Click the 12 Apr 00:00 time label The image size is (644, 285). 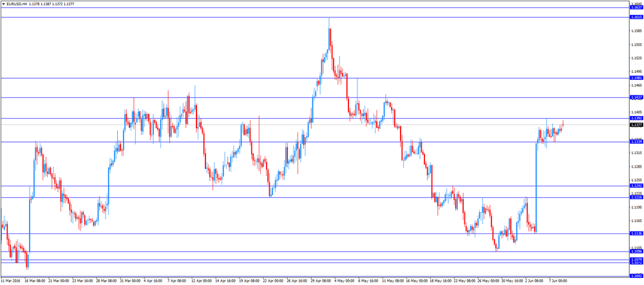(202, 282)
